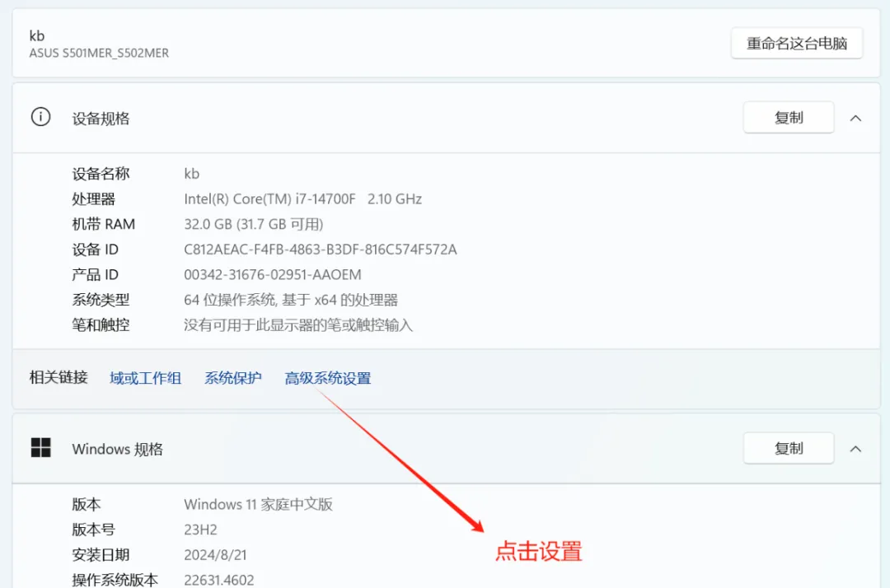Click the 设备规格 section heading

[101, 119]
